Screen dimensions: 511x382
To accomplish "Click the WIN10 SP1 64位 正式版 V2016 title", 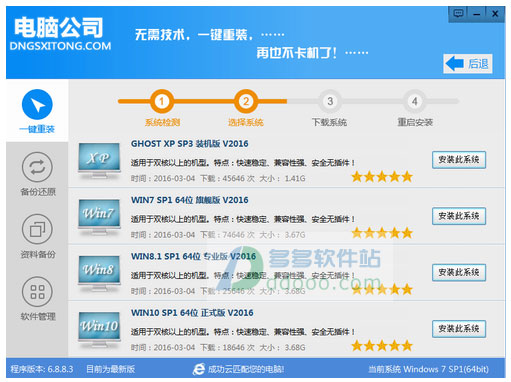I will [x=192, y=313].
